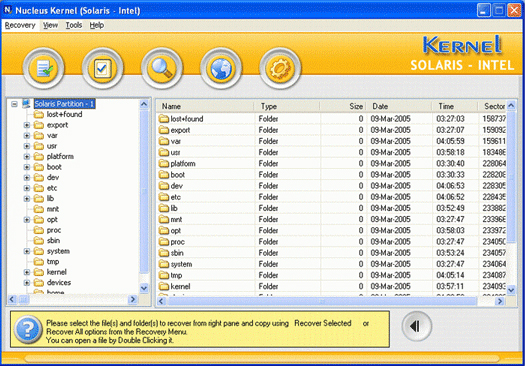This screenshot has height=366, width=525.
Task: Click the tree pane scroll up arrow
Action: (144, 104)
